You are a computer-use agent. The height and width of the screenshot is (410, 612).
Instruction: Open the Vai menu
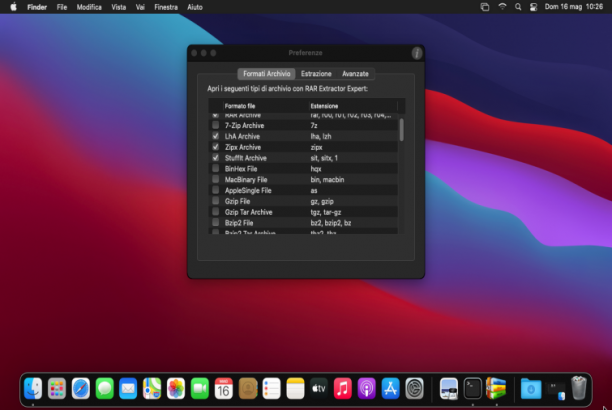(140, 7)
